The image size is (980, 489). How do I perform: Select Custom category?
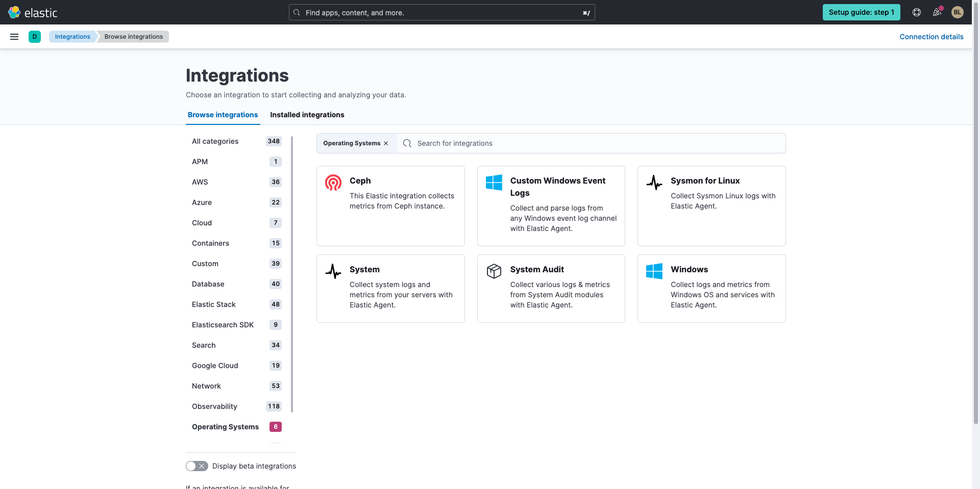pos(237,264)
